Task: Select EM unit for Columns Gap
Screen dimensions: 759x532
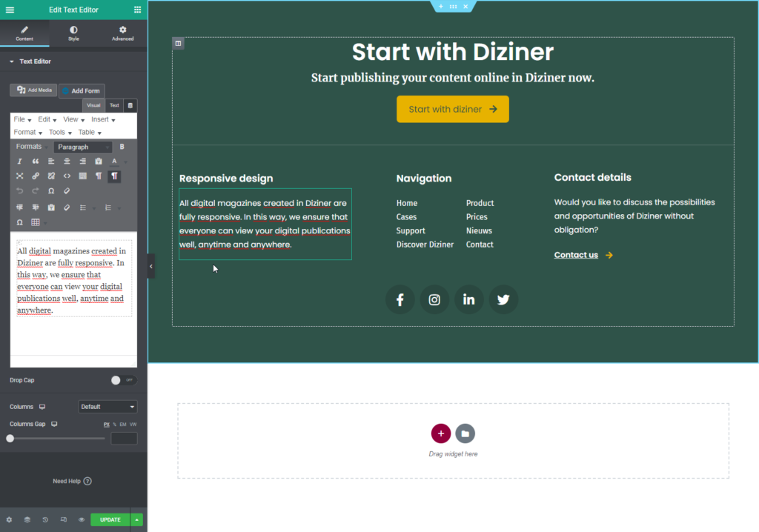Action: [123, 425]
